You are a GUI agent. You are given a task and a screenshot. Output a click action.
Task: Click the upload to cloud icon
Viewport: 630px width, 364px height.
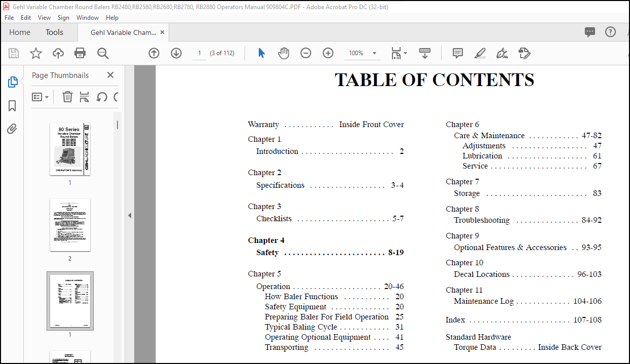58,53
